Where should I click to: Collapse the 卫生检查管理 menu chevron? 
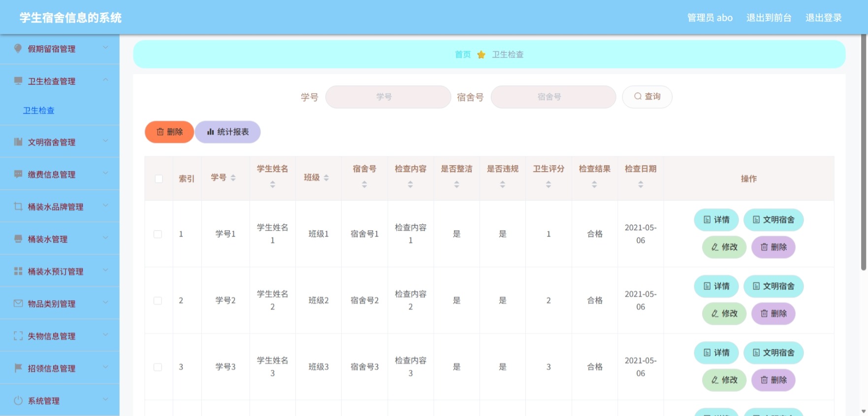[x=105, y=80]
